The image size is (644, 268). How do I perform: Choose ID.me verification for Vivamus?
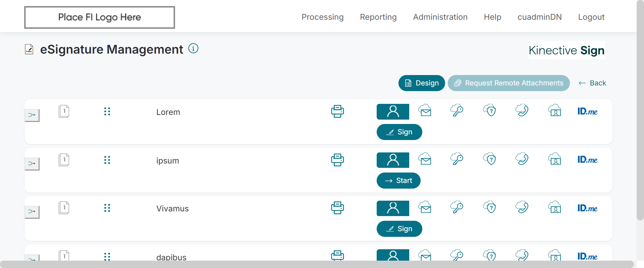point(587,208)
